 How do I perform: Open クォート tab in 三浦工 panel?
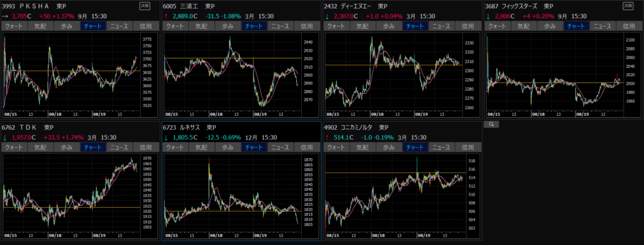[x=175, y=26]
